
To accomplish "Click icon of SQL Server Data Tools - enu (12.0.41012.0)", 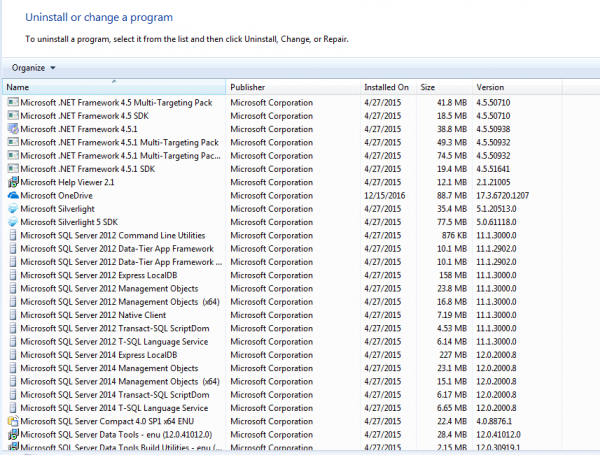I will point(13,434).
